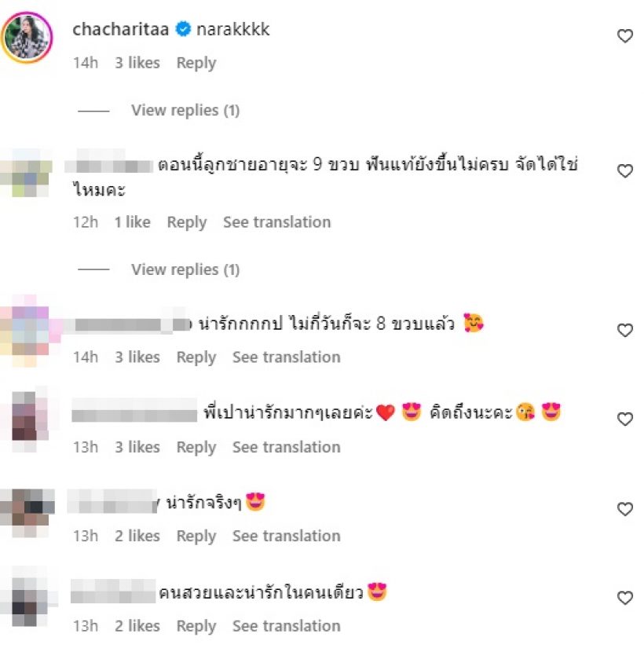Screen dimensions: 644x652
Task: Heart the คนสวยและน่ารักในคนเดียว comment
Action: coord(625,598)
